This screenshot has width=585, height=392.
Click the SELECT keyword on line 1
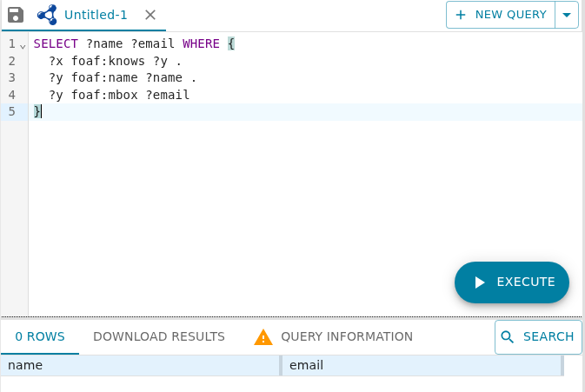(x=56, y=43)
